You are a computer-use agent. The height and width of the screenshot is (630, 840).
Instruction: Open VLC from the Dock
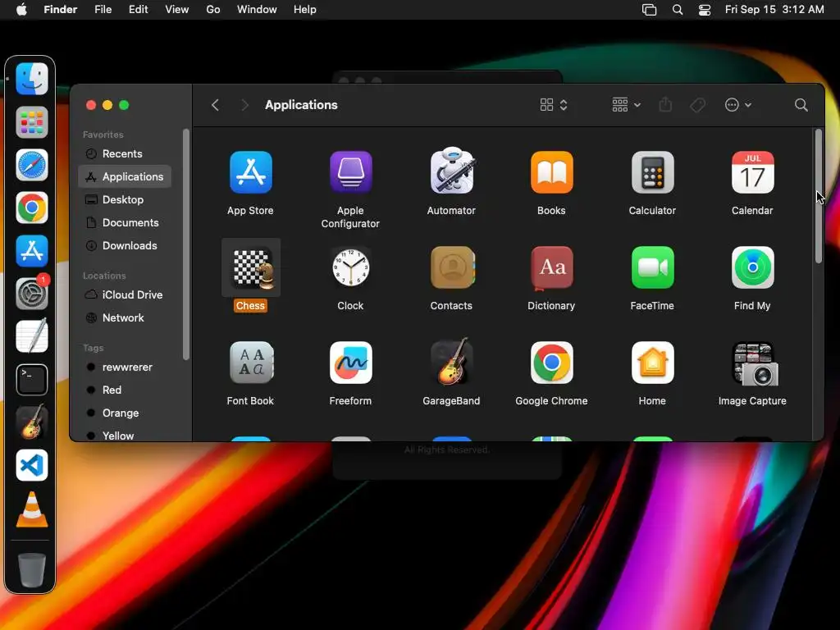pos(32,509)
